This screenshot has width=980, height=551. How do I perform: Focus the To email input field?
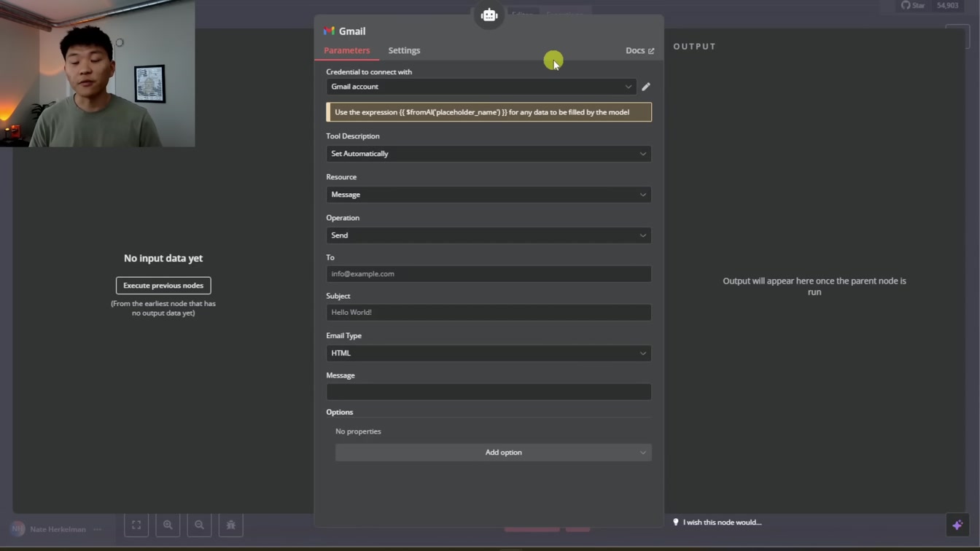[x=489, y=274]
